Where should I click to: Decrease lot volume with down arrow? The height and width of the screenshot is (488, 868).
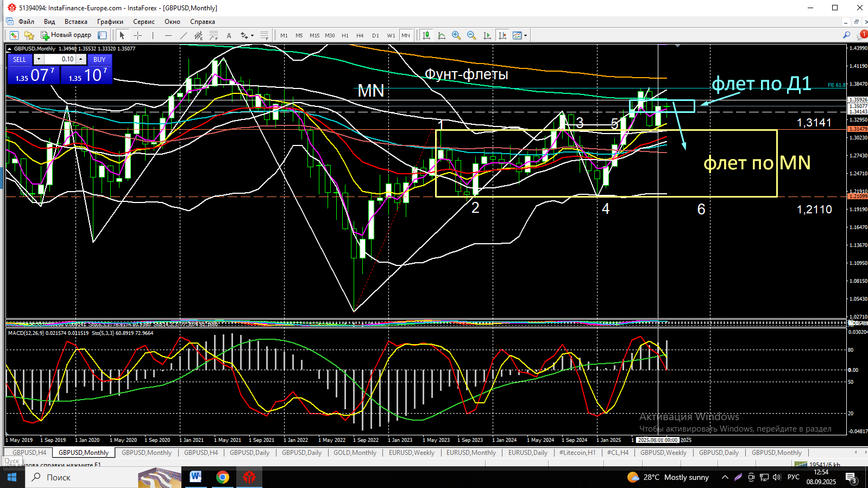pos(39,59)
